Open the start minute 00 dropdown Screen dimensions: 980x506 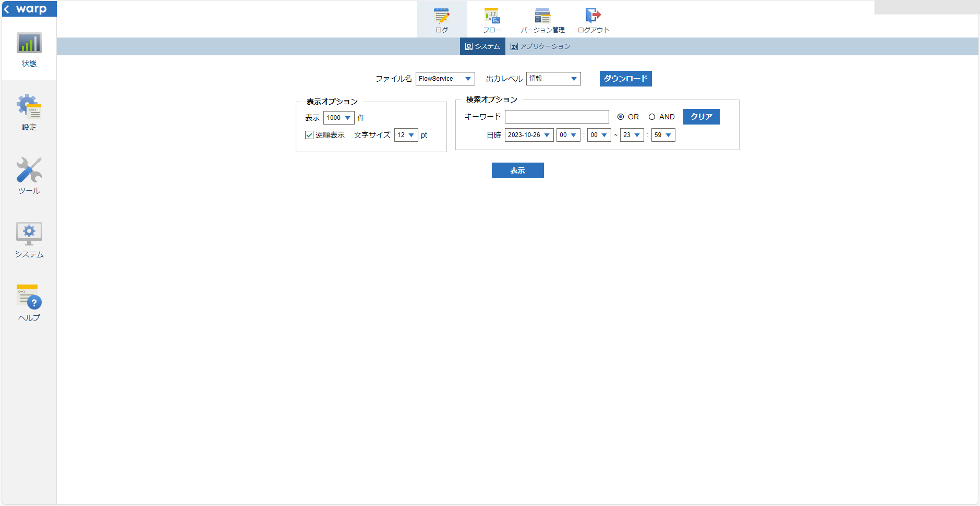click(x=599, y=135)
